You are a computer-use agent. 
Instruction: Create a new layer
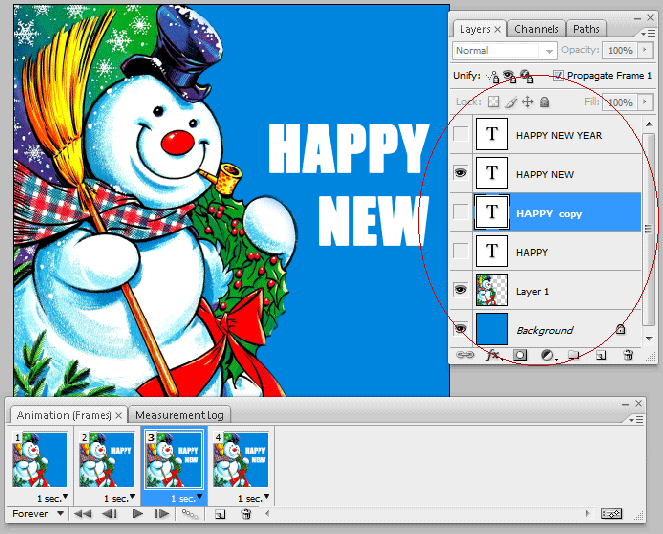click(x=601, y=354)
